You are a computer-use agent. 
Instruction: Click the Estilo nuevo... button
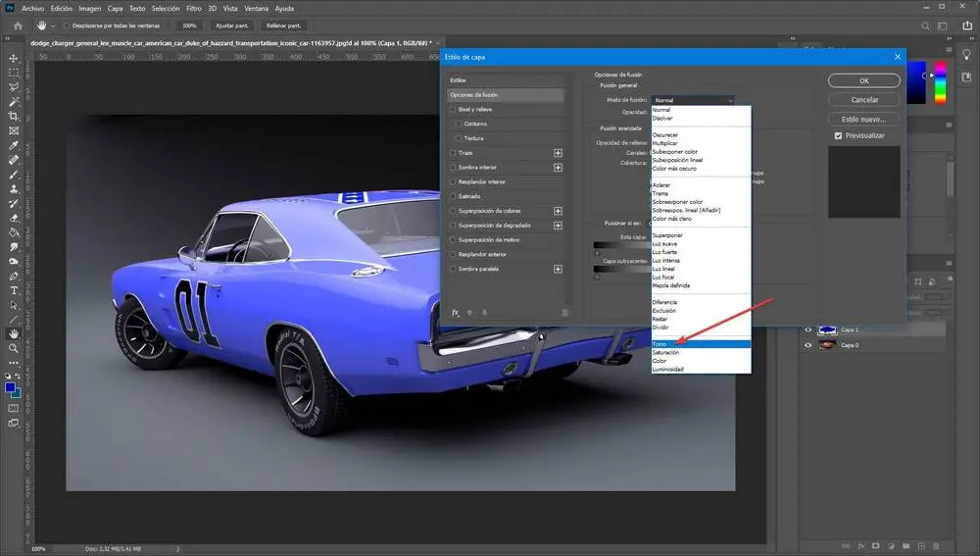coord(863,118)
